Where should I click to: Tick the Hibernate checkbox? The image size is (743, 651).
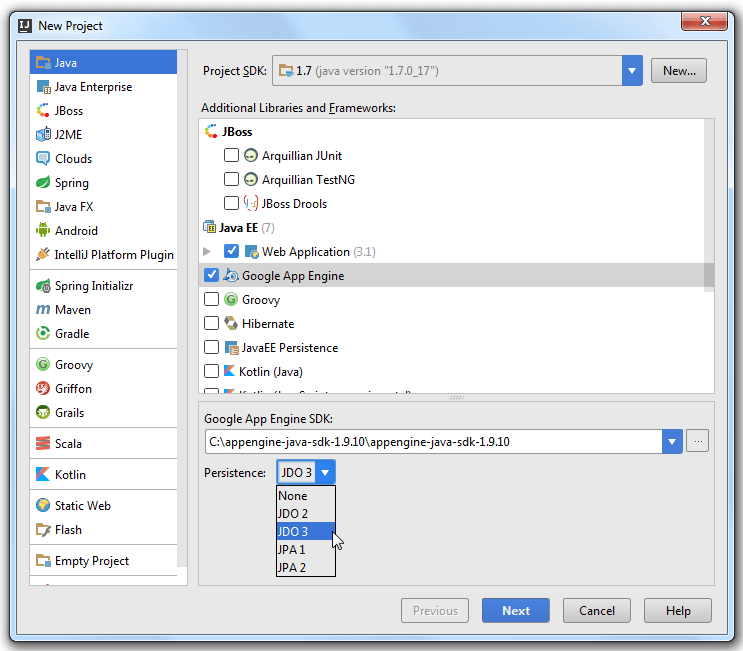coord(211,323)
